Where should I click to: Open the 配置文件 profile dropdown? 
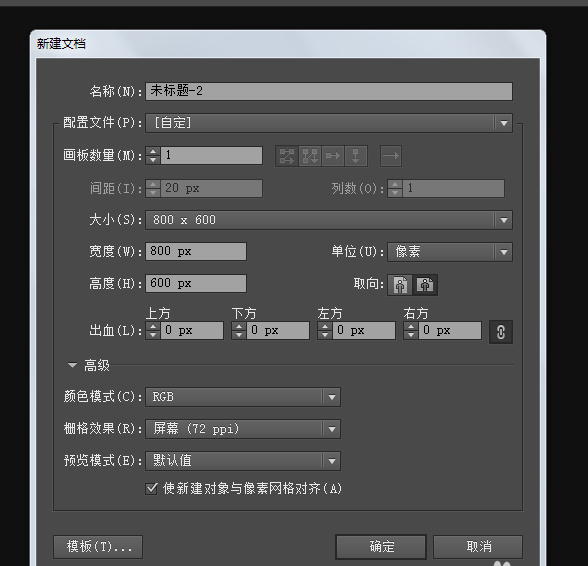(x=329, y=123)
